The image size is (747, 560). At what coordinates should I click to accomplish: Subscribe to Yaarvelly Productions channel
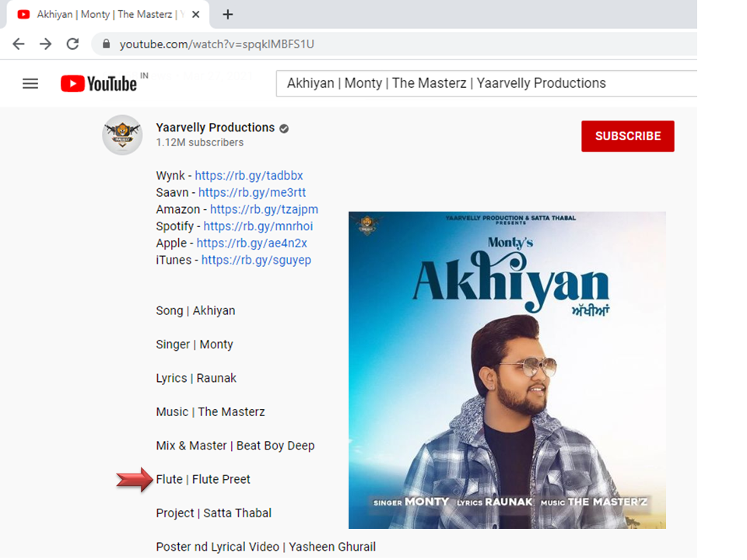coord(627,136)
